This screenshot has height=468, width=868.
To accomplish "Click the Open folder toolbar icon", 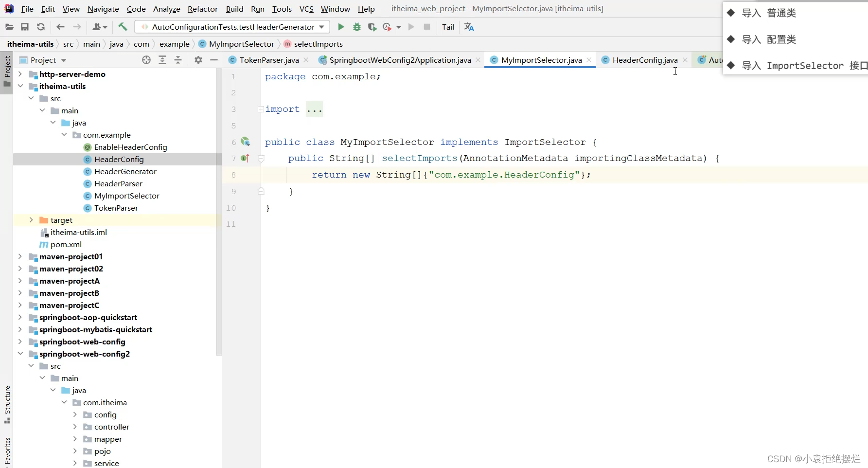I will pos(9,27).
